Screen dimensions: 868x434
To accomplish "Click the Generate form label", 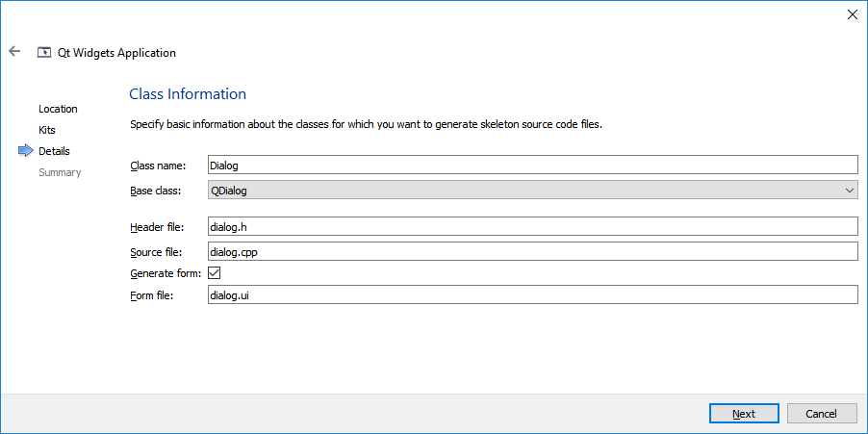I will click(x=166, y=273).
